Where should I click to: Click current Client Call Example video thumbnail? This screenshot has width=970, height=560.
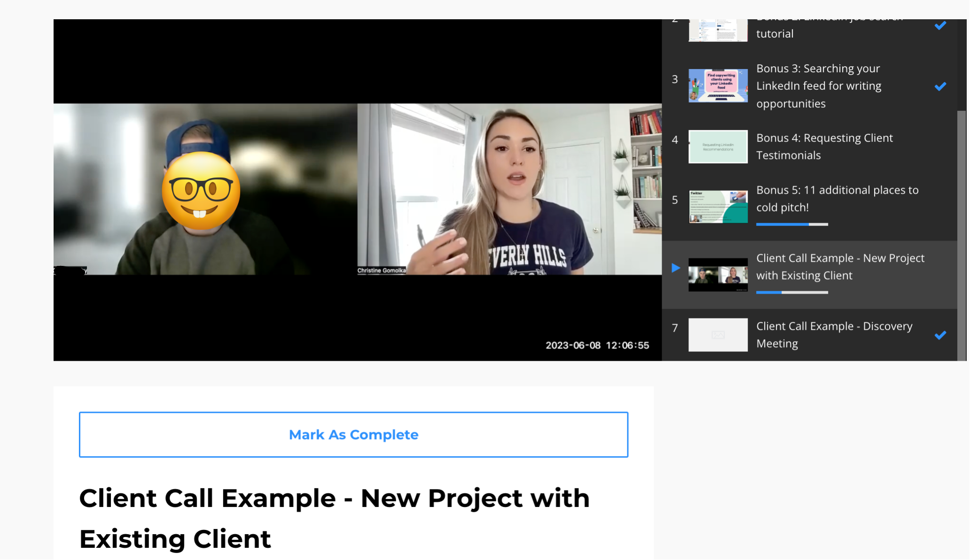point(718,274)
